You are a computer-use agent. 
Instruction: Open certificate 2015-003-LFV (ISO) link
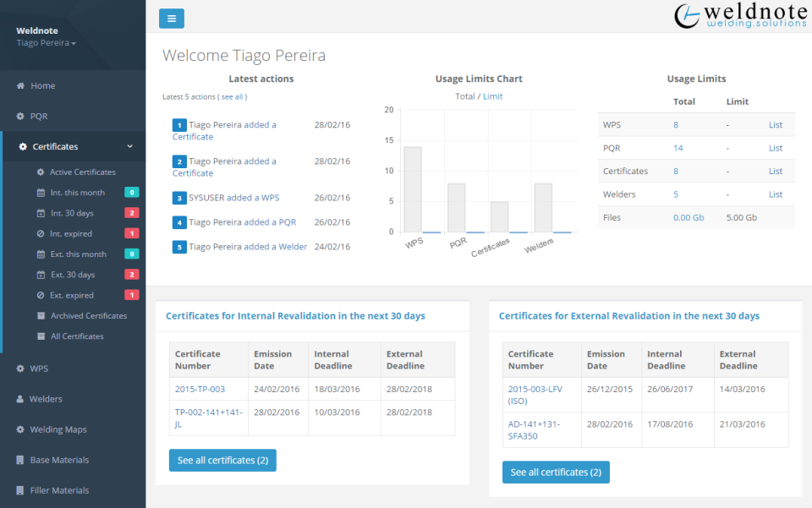click(535, 395)
